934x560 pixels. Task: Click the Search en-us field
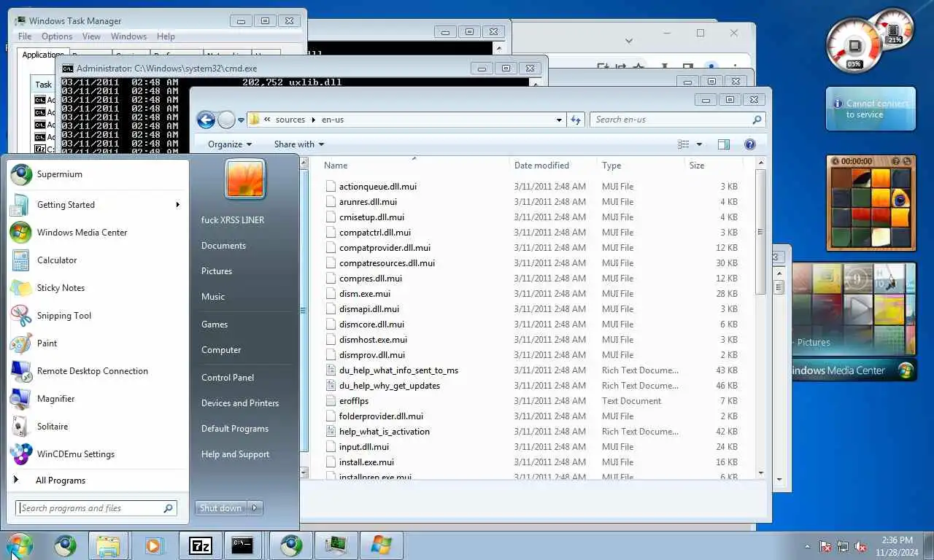pyautogui.click(x=676, y=120)
